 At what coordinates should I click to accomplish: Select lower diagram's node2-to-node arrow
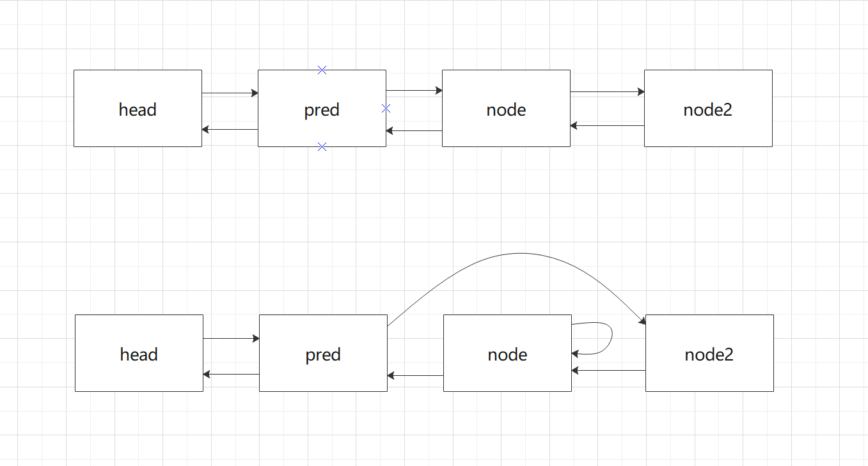coord(609,371)
